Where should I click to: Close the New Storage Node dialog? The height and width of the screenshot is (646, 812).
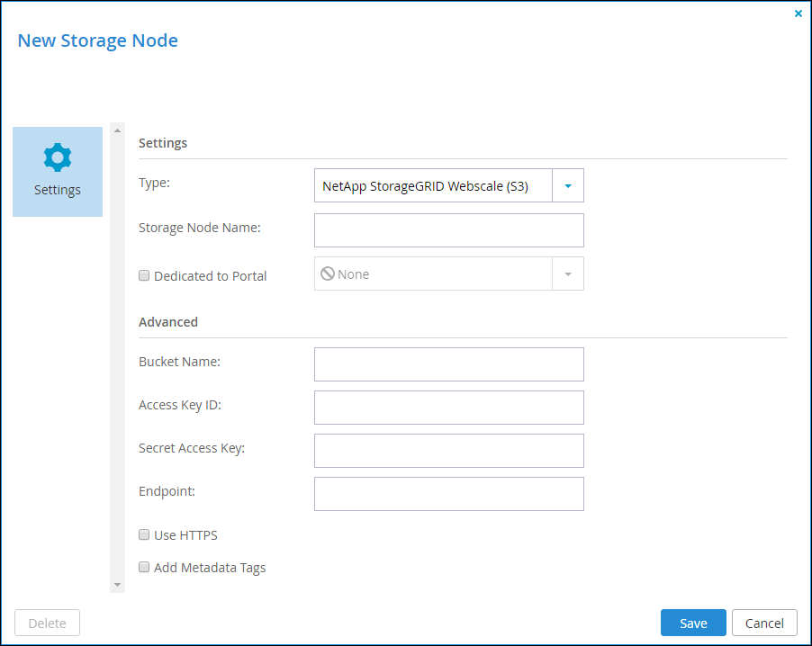click(x=798, y=13)
